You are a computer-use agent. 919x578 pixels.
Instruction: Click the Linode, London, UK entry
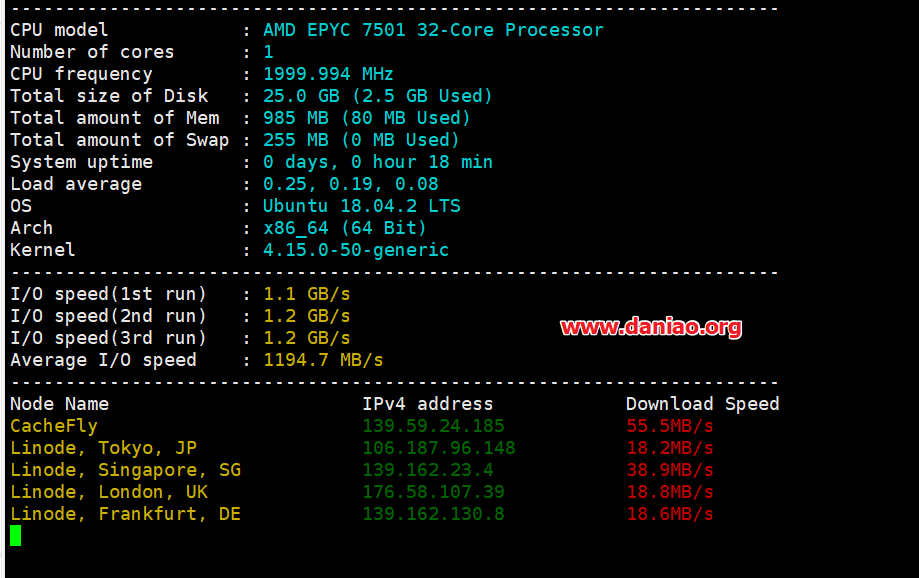tap(109, 492)
